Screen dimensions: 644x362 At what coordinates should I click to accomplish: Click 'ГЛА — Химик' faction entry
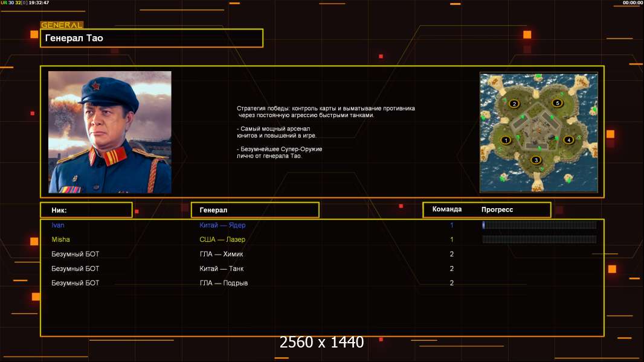click(221, 254)
